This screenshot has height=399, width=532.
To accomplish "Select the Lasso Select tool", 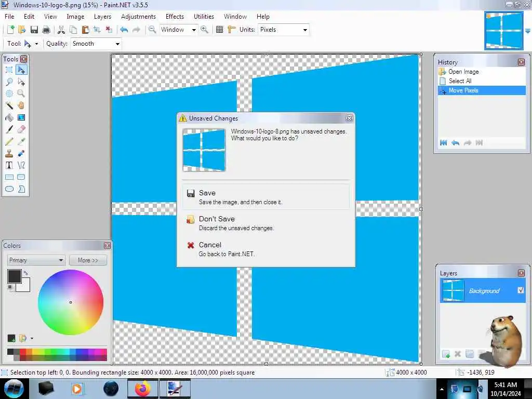I will click(x=9, y=82).
